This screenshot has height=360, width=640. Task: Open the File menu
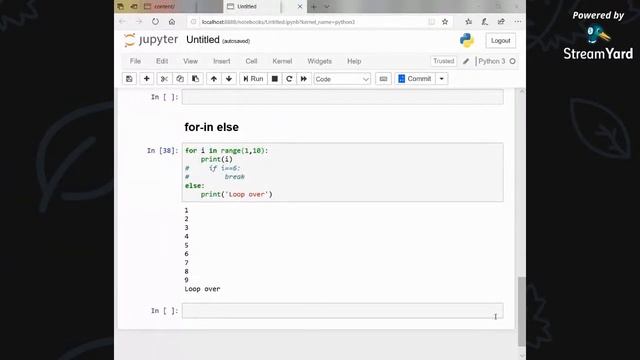pyautogui.click(x=135, y=61)
